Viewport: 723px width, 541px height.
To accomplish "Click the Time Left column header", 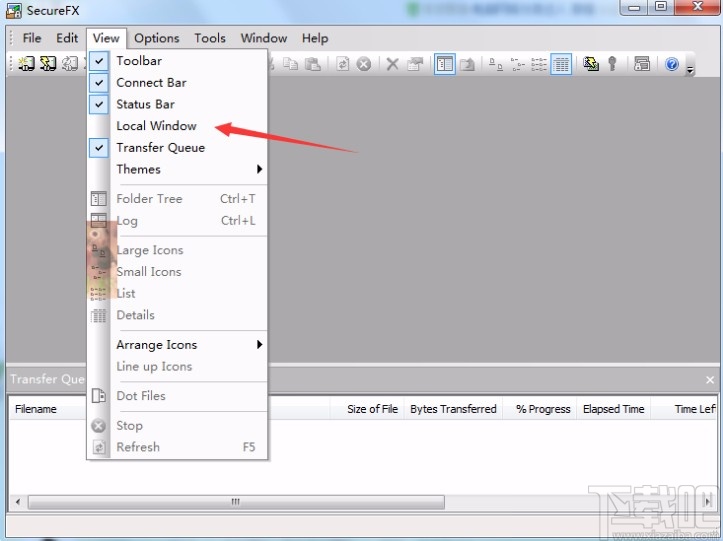I will click(684, 409).
